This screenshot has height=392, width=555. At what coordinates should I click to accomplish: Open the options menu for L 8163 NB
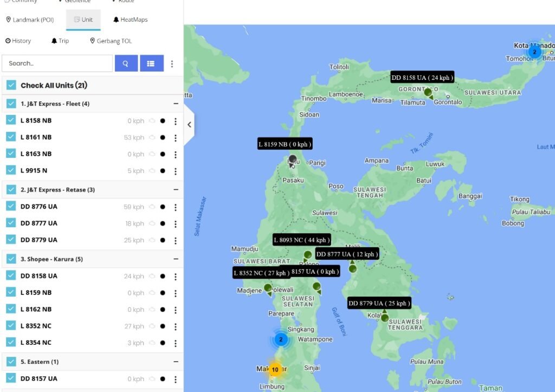point(176,155)
